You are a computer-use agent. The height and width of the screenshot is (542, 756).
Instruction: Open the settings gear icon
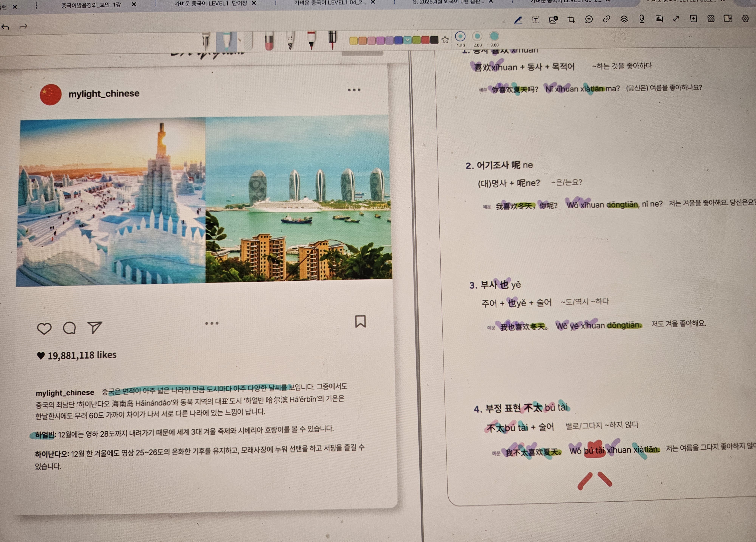(x=745, y=19)
